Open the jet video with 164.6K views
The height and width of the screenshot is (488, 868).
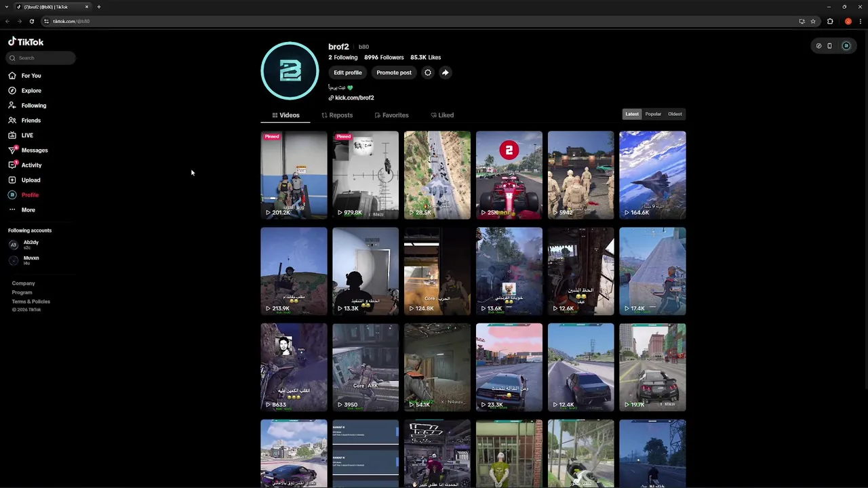pyautogui.click(x=652, y=175)
